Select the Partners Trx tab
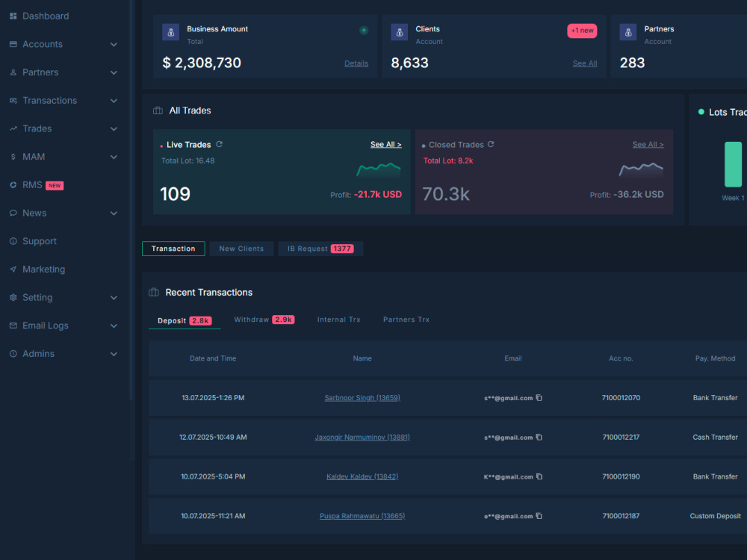The image size is (747, 560). tap(406, 320)
